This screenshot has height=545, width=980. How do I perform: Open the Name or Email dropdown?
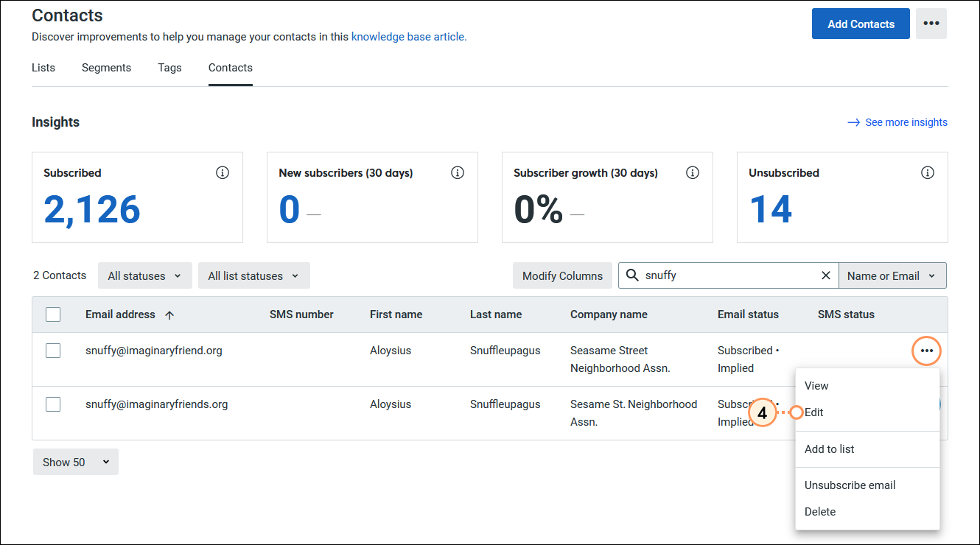coord(892,275)
